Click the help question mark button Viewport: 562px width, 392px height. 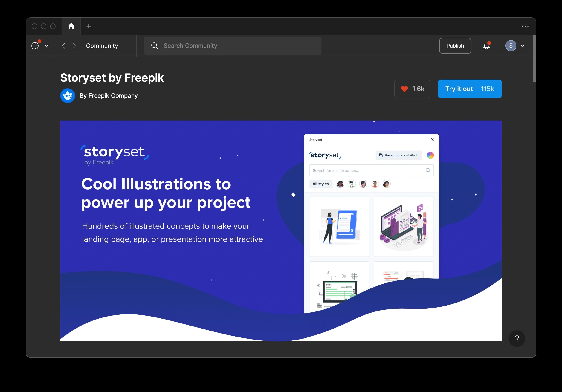click(x=517, y=339)
